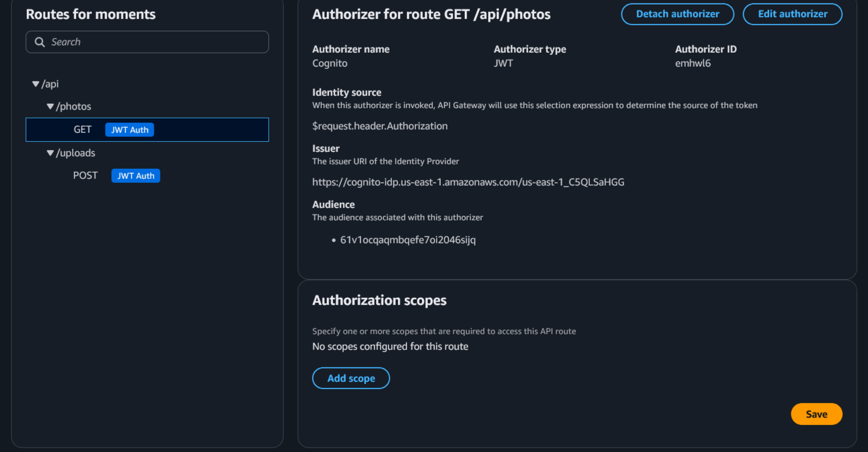The height and width of the screenshot is (452, 868).
Task: Open the Edit authorizer button
Action: pos(792,14)
